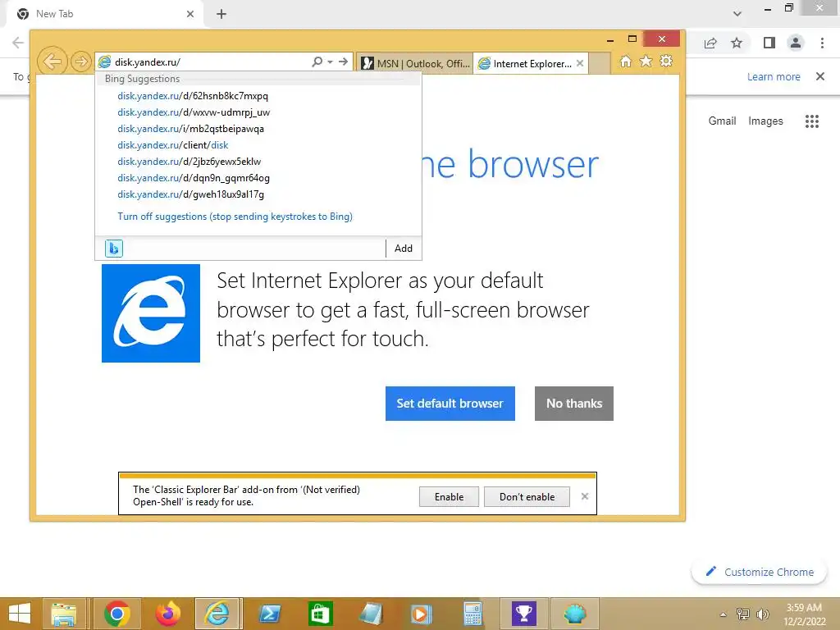
Task: Open Internet Explorer Tools gear icon
Action: tap(666, 61)
